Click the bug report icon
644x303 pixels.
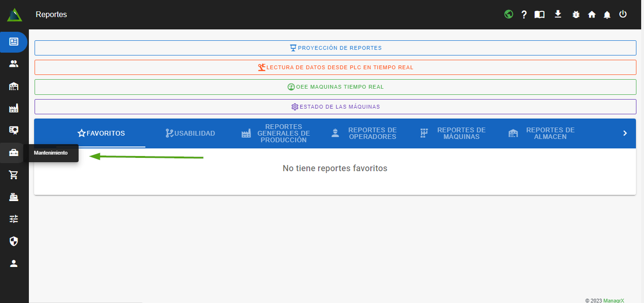(576, 15)
